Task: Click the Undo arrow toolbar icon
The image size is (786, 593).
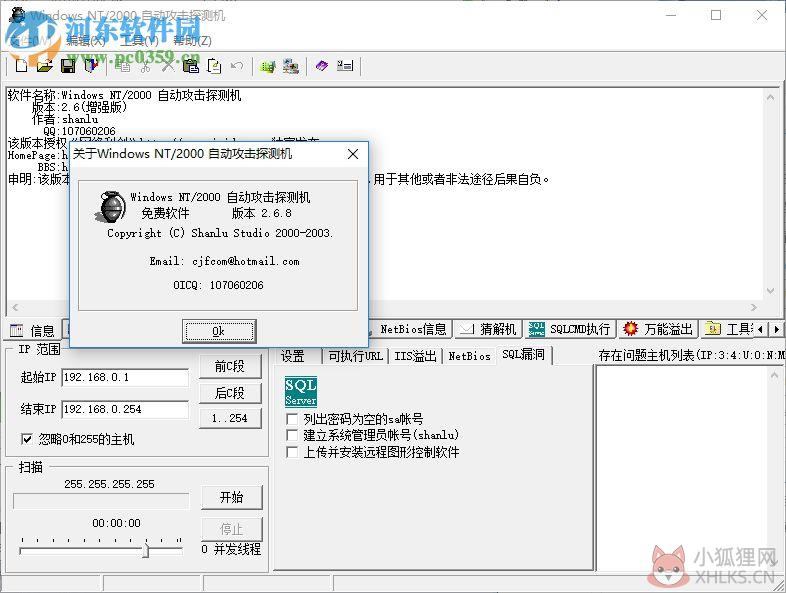Action: (x=237, y=66)
